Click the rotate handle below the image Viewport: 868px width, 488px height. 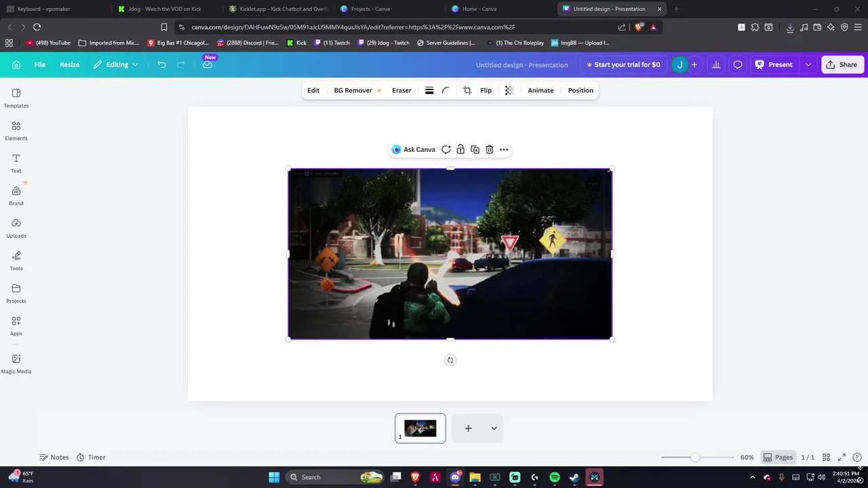coord(450,361)
